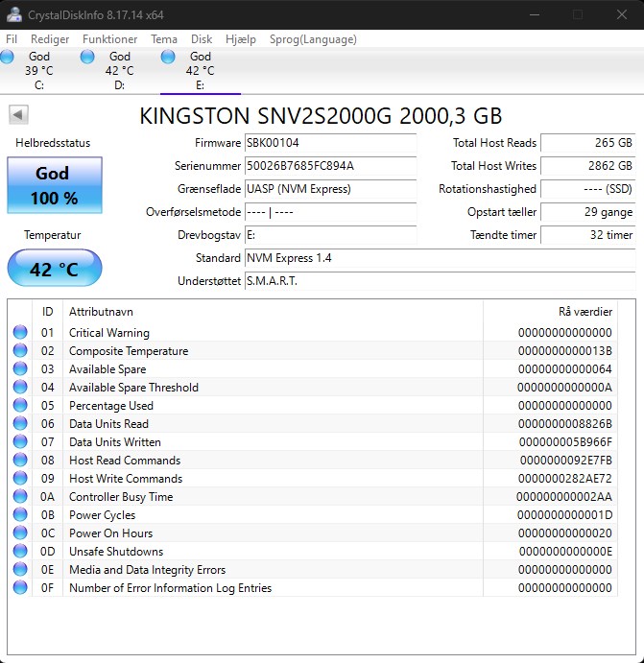Click the Firmware field SBK00104

331,143
